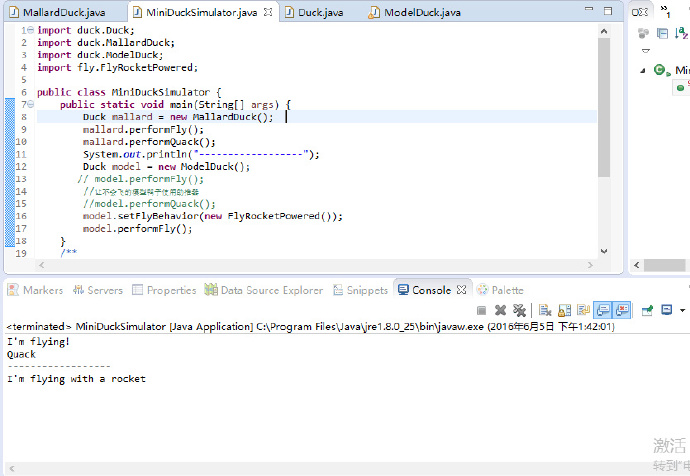690x476 pixels.
Task: Click Remove All Terminated Launches icon
Action: 519,311
